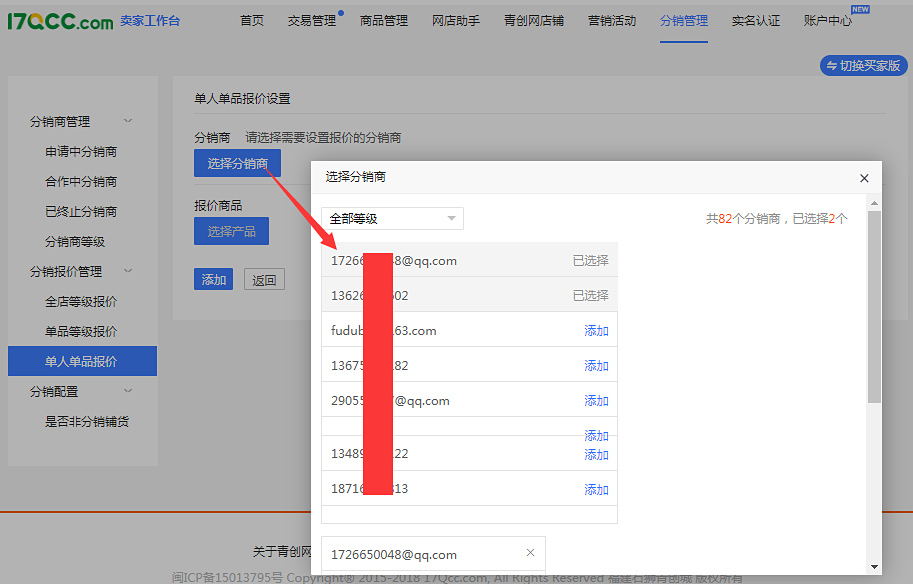Remove the selected 1726650048@qq.com tag
The height and width of the screenshot is (584, 913).
pyautogui.click(x=530, y=553)
